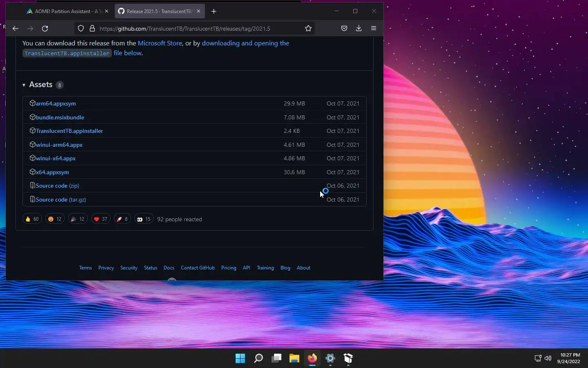Screen dimensions: 588x368
Task: Open Task View on the taskbar
Action: tap(276, 359)
